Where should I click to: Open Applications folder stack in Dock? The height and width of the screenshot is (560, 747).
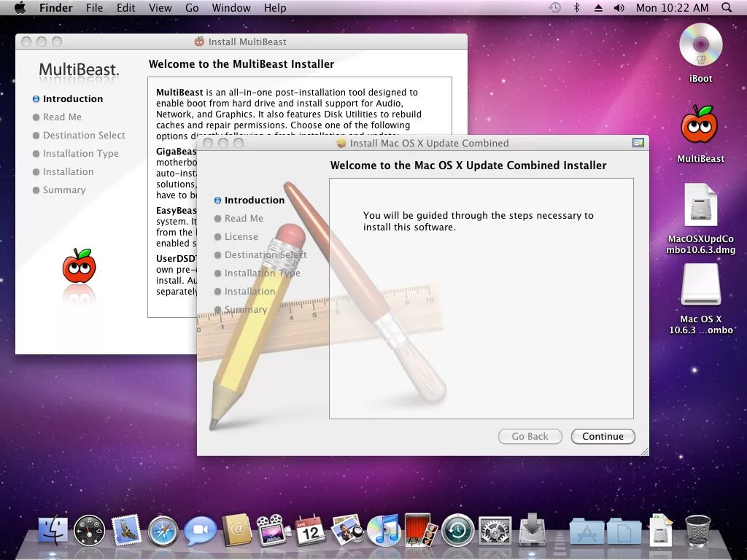click(587, 531)
